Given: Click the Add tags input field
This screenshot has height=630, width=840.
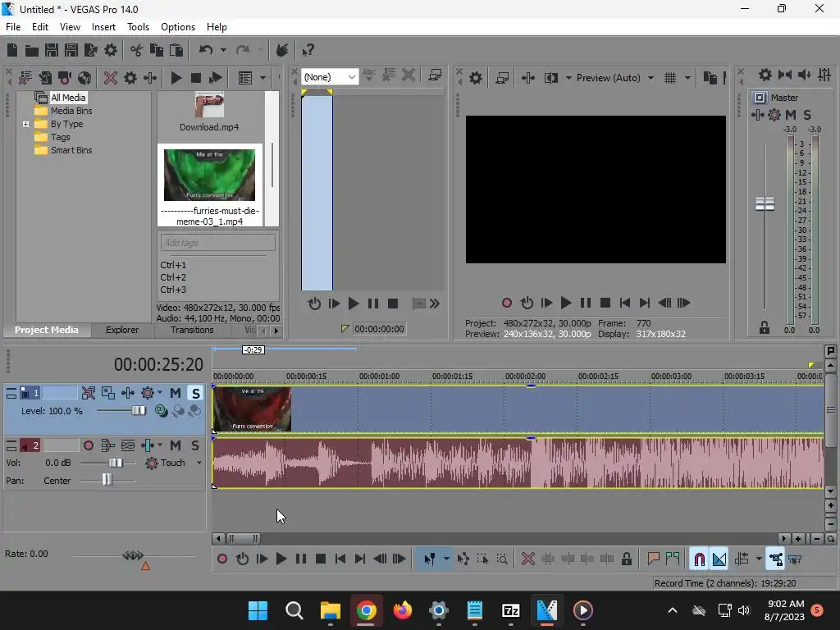Looking at the screenshot, I should pos(217,243).
